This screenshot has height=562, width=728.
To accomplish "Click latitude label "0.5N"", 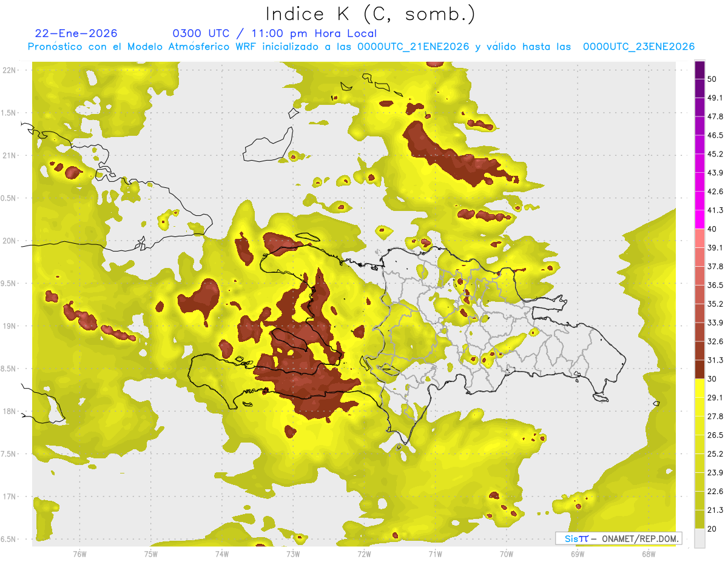I will click(9, 198).
